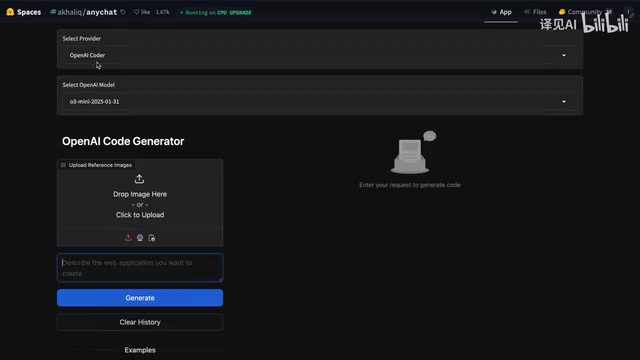Screen dimensions: 640x360
Task: Like the space with the heart button
Action: 142,12
